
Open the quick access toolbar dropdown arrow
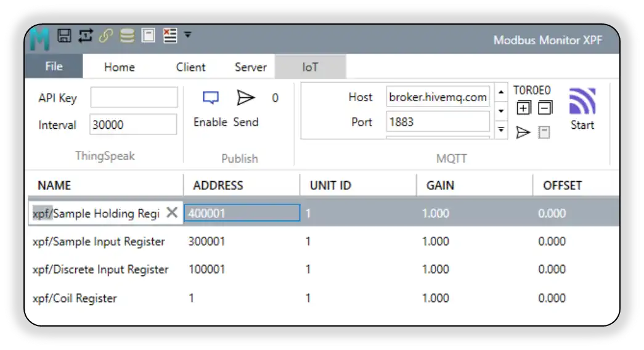188,35
